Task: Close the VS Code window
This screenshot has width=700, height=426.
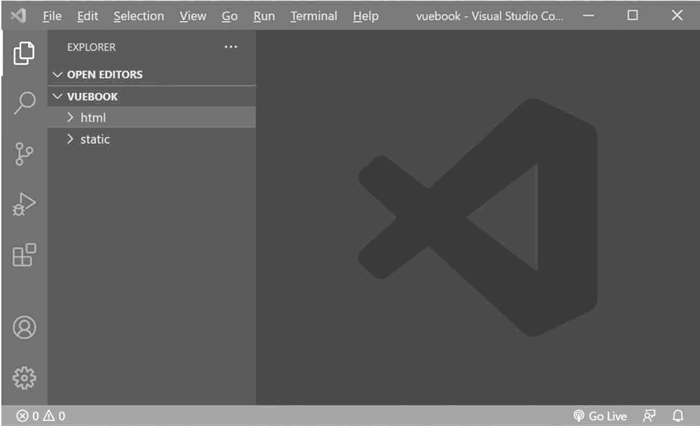Action: pyautogui.click(x=677, y=16)
